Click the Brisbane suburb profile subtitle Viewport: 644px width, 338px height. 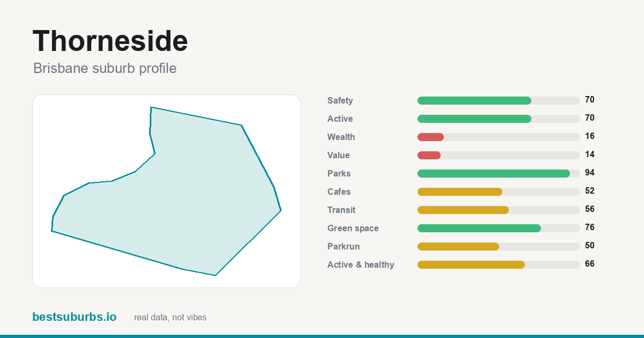tap(105, 69)
